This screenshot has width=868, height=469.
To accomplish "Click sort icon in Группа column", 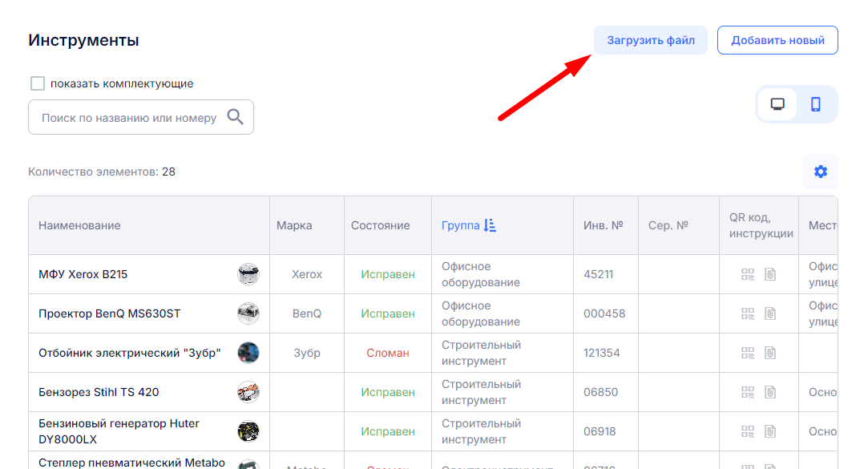I will coord(491,225).
